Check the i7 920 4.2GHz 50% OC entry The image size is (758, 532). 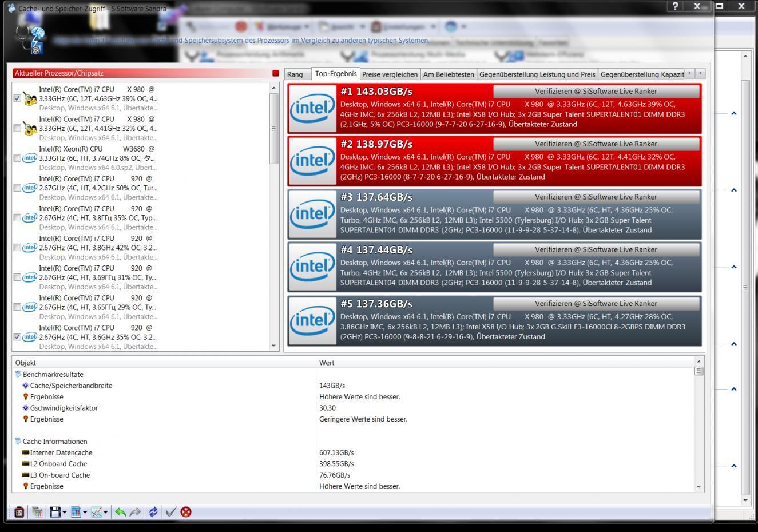17,188
